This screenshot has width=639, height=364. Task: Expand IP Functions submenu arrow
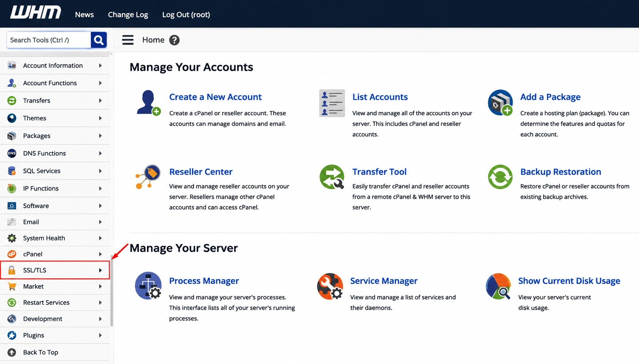pyautogui.click(x=100, y=188)
